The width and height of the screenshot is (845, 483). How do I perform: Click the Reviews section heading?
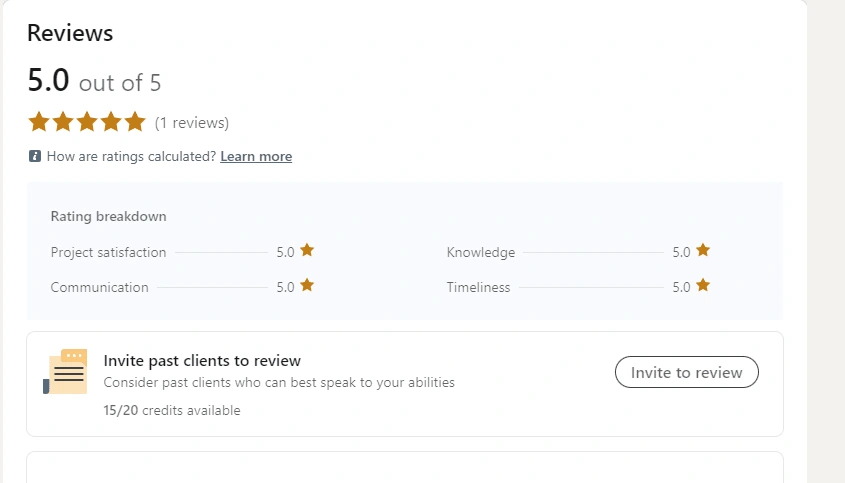tap(70, 33)
